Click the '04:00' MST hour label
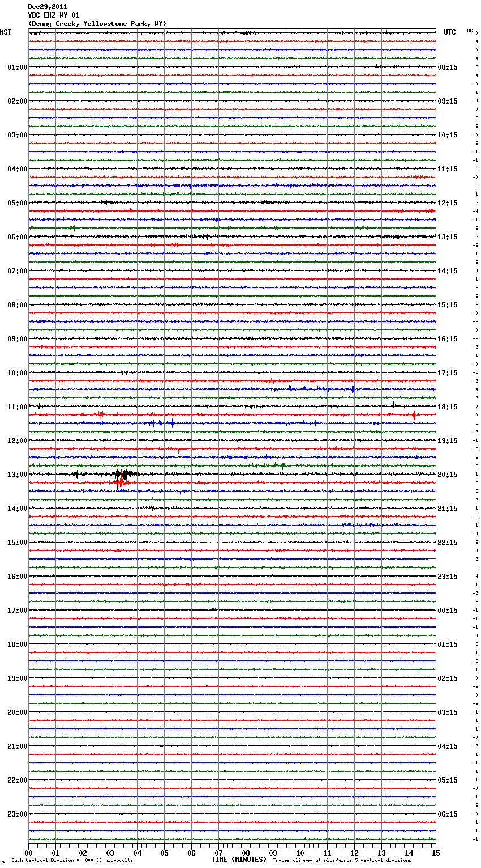 [18, 169]
